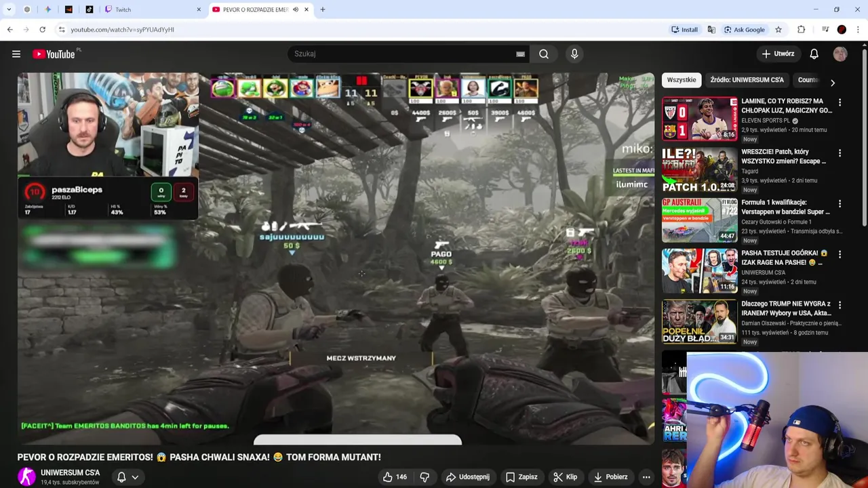Click the browser address bar URL
The width and height of the screenshot is (868, 488).
[x=122, y=30]
